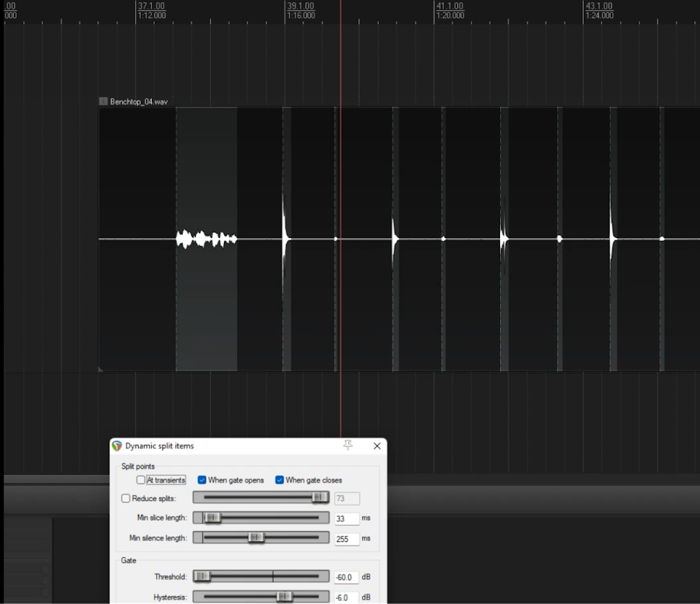
Task: Click the REAPER logo in dialog title bar
Action: tap(117, 446)
